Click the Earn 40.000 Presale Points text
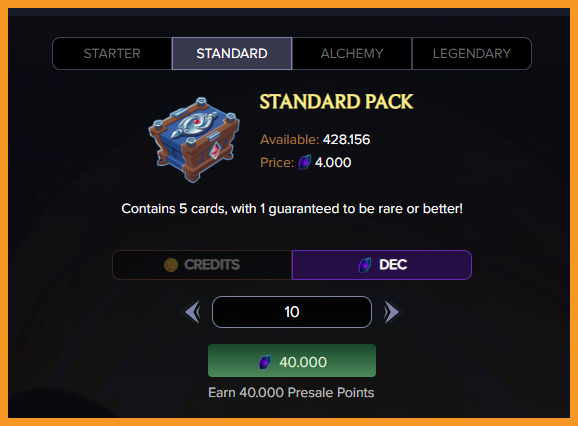 pos(291,393)
